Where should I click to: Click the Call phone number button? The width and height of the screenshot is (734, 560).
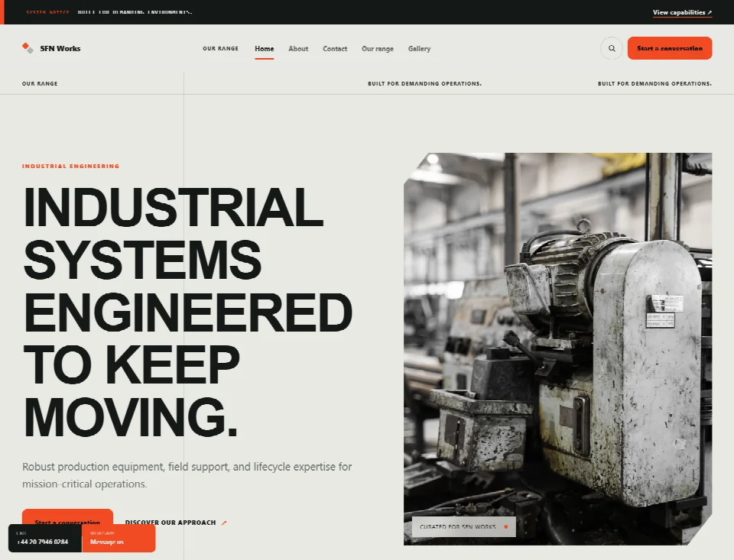(x=45, y=538)
